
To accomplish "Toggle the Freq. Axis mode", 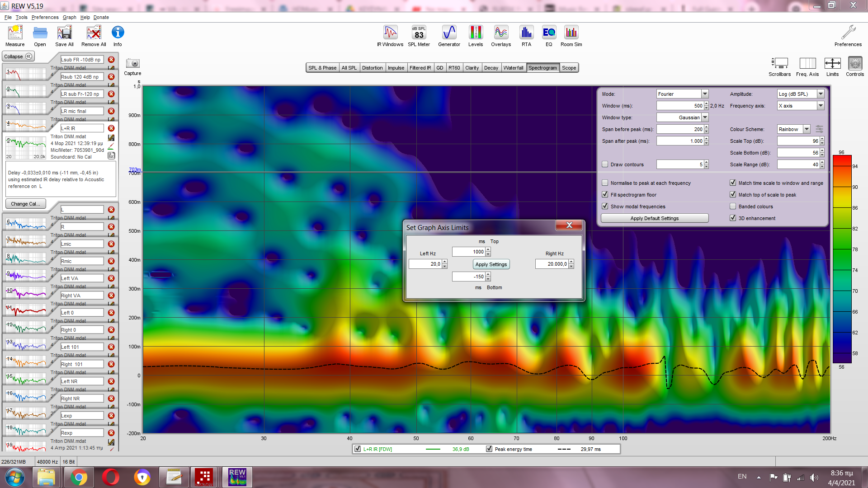I will click(x=807, y=66).
